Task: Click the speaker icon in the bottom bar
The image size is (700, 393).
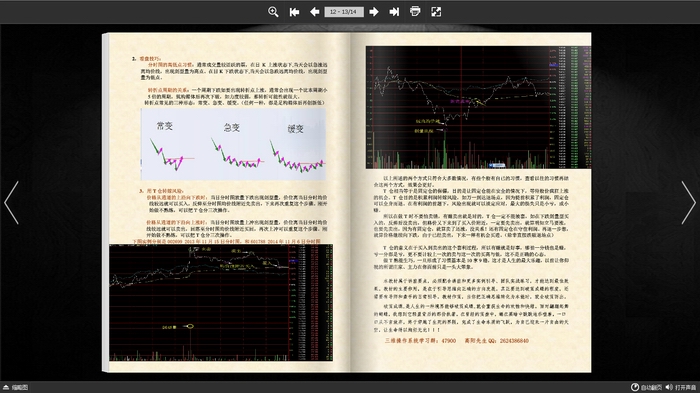Action: (669, 387)
